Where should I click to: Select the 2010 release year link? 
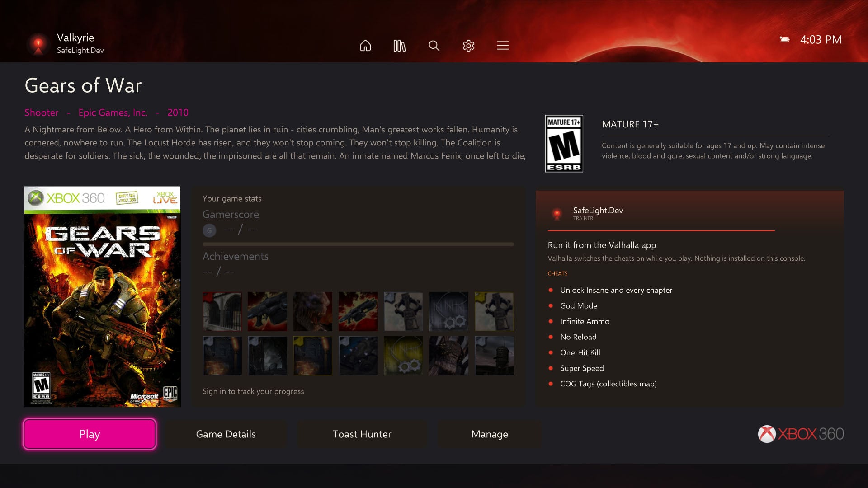coord(178,113)
